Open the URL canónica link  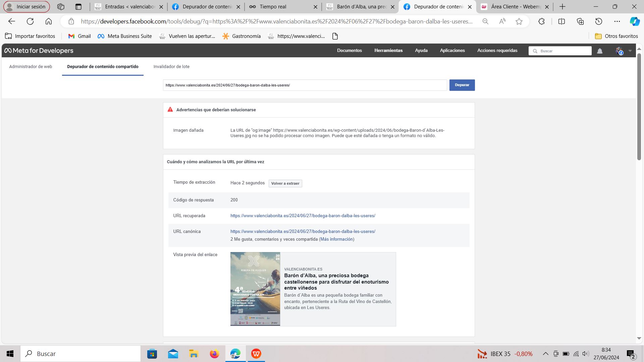[x=303, y=232]
